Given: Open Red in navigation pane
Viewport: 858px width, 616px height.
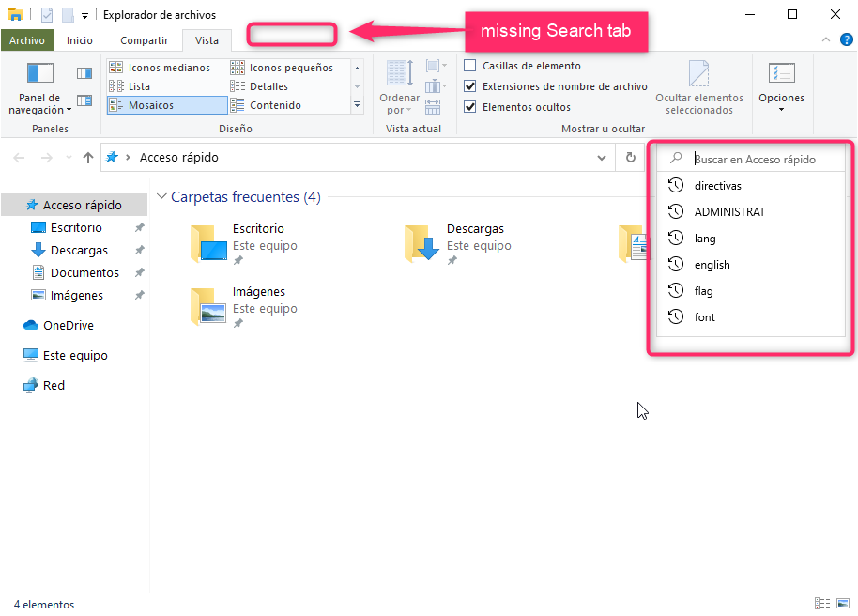Looking at the screenshot, I should click(44, 386).
